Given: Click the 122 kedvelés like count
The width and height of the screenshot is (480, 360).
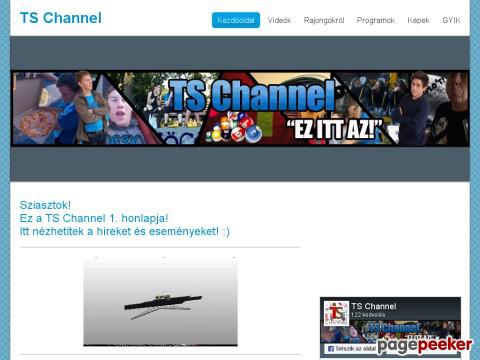Looking at the screenshot, I should pyautogui.click(x=368, y=315).
